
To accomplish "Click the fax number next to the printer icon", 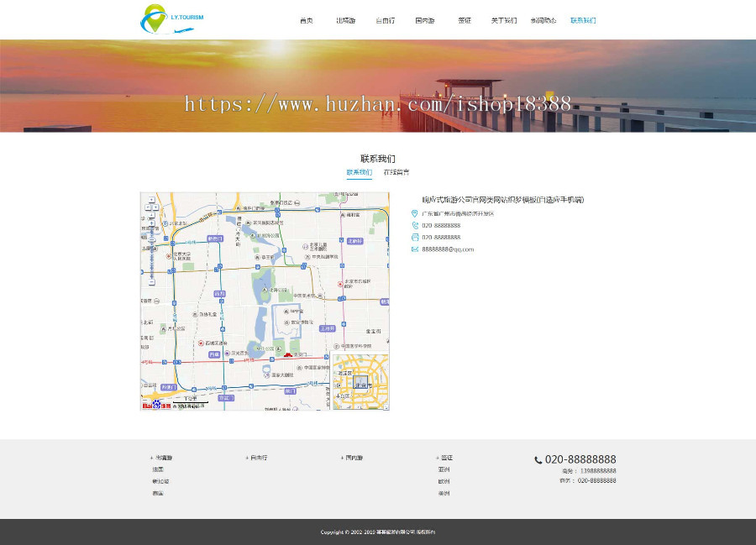I will click(x=441, y=237).
